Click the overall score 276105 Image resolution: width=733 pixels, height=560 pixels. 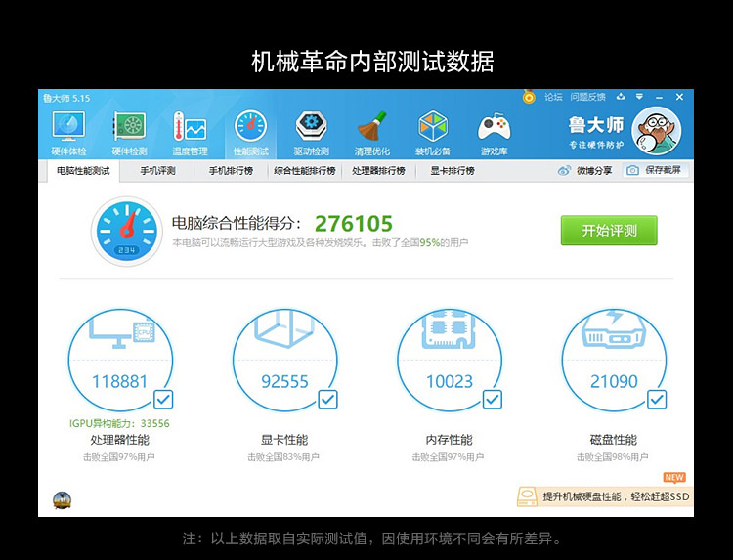click(x=354, y=224)
